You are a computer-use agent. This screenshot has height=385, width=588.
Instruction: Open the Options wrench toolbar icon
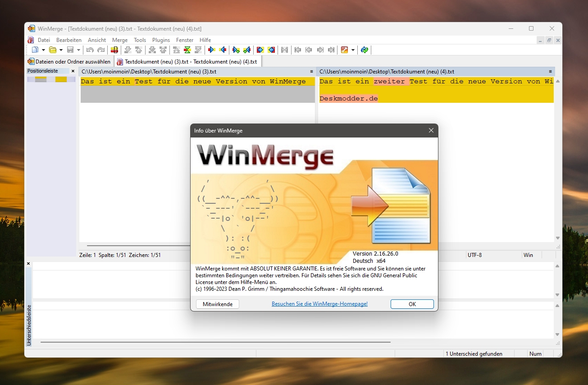point(345,50)
